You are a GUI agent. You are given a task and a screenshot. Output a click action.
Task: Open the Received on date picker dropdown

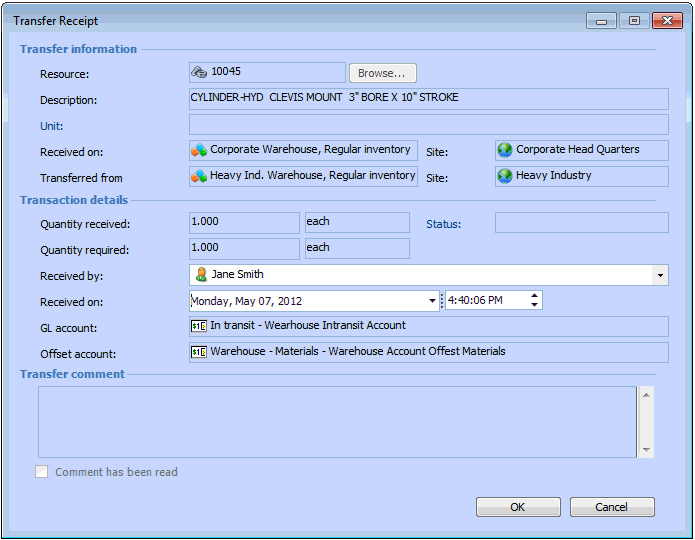[432, 301]
